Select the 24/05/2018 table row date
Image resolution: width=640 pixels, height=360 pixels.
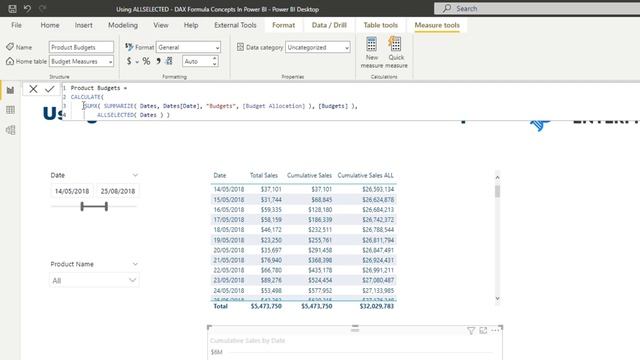229,291
